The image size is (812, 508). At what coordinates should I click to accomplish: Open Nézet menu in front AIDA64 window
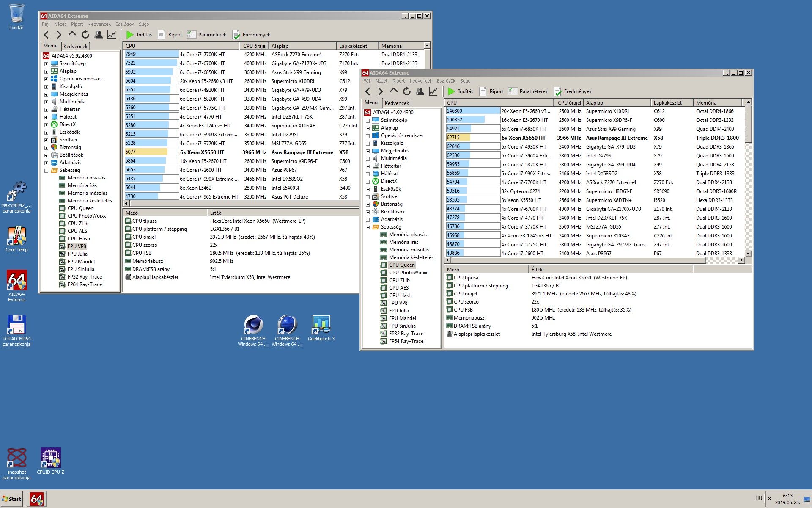381,81
